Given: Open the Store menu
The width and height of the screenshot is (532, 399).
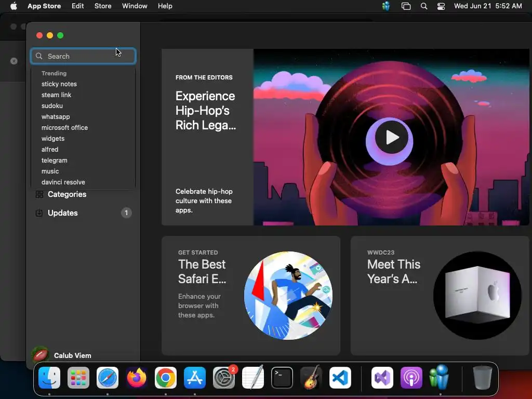Looking at the screenshot, I should coord(103,6).
